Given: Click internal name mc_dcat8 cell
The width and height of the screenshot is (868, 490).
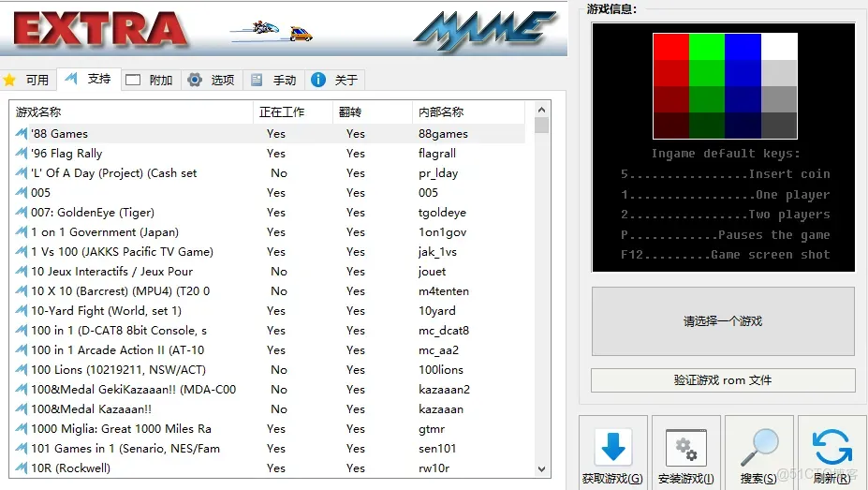Looking at the screenshot, I should (x=444, y=331).
